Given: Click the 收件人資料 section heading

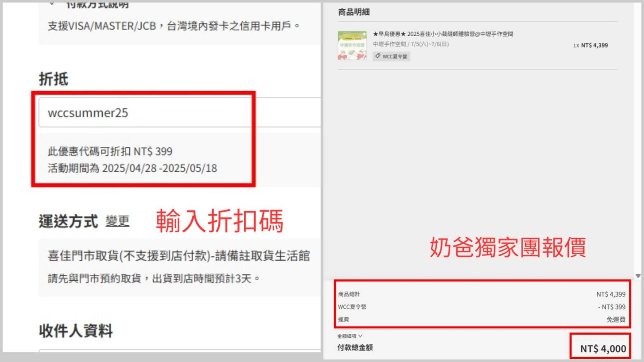Looking at the screenshot, I should pos(76,331).
